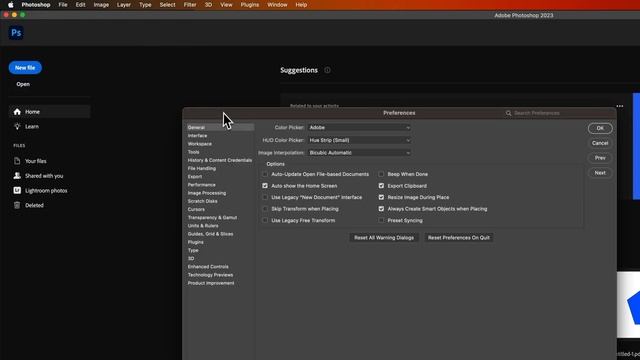Viewport: 640px width, 360px height.
Task: Click OK in Preferences
Action: (600, 128)
